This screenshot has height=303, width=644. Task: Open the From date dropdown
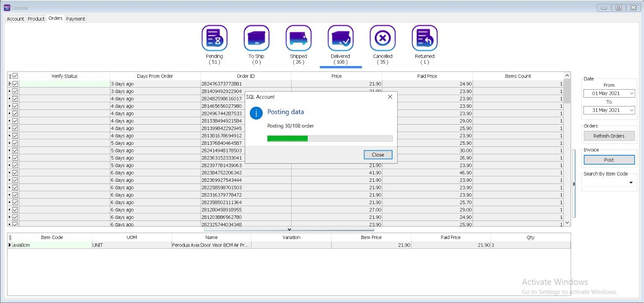click(631, 93)
